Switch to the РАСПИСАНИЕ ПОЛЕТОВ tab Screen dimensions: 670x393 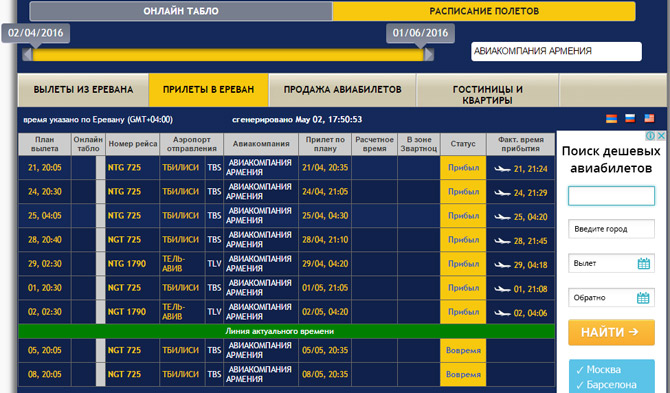[x=484, y=11]
